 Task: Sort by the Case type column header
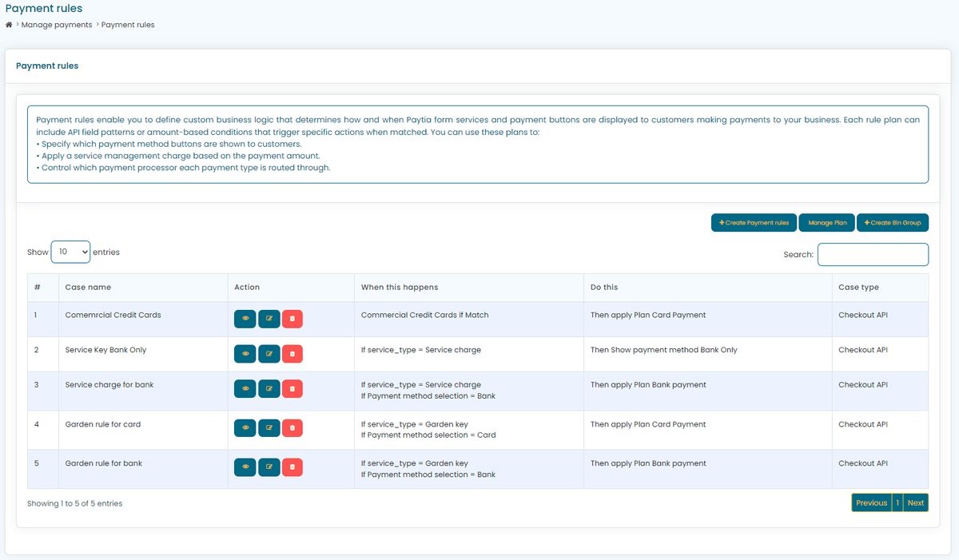(880, 288)
